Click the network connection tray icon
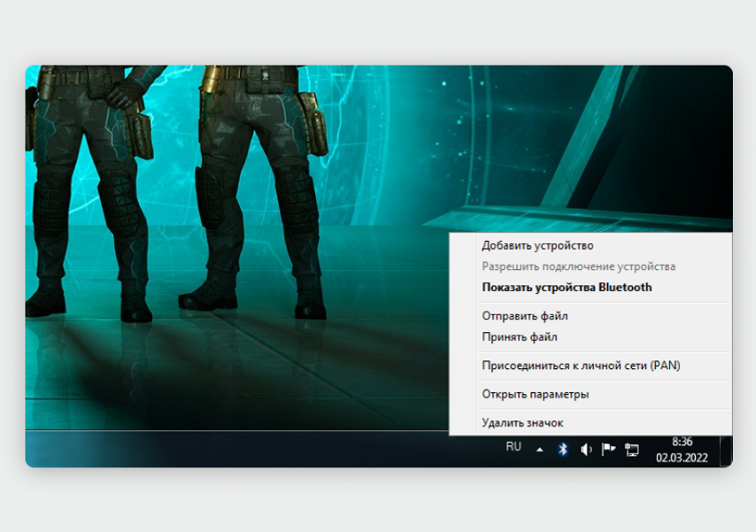This screenshot has width=756, height=532. [x=631, y=450]
